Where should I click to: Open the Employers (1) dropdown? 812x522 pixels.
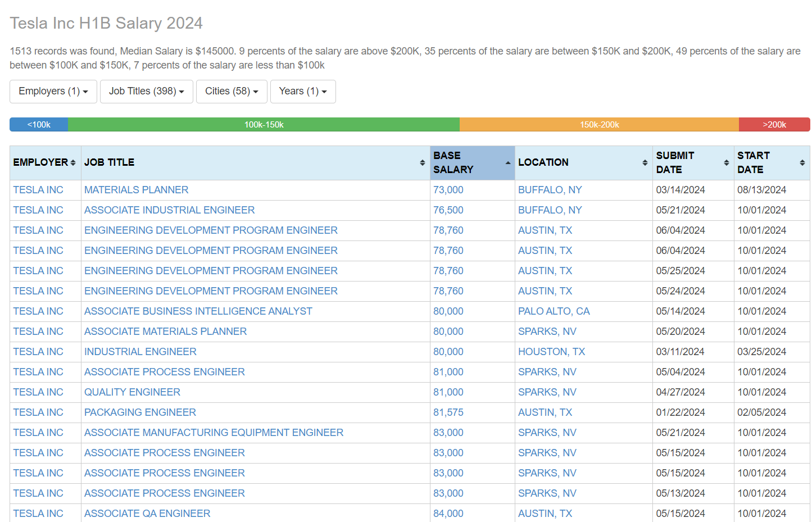point(53,92)
